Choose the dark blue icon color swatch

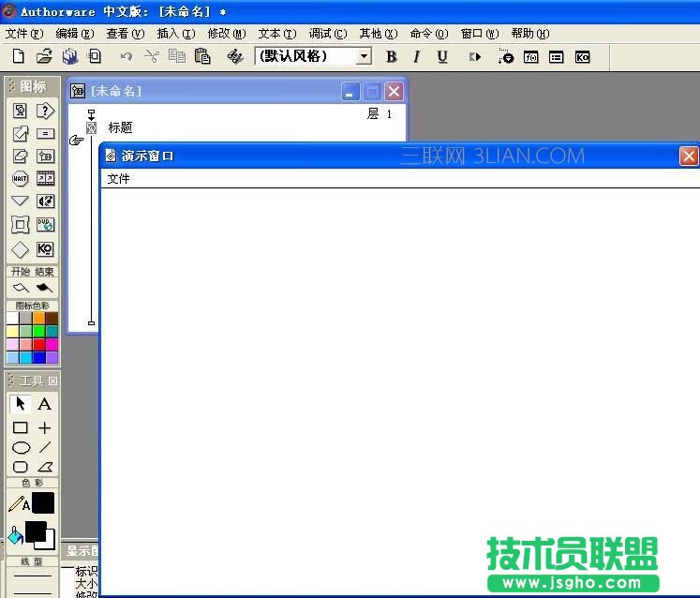click(38, 357)
